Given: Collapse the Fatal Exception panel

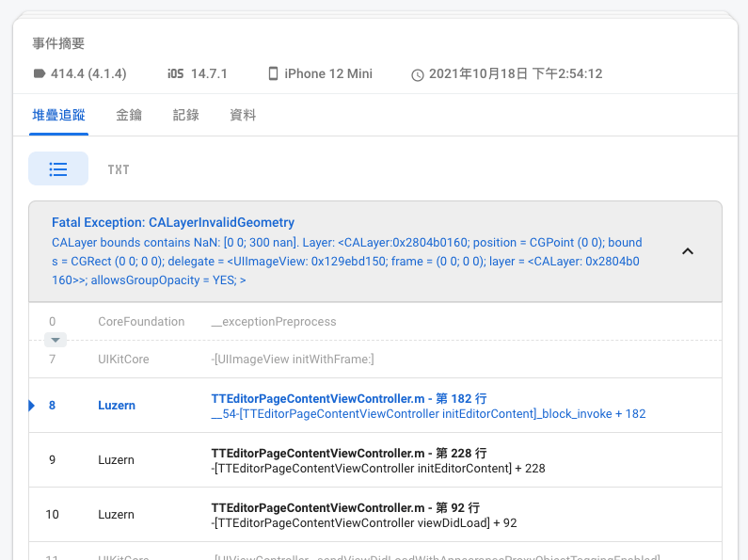Looking at the screenshot, I should point(688,251).
